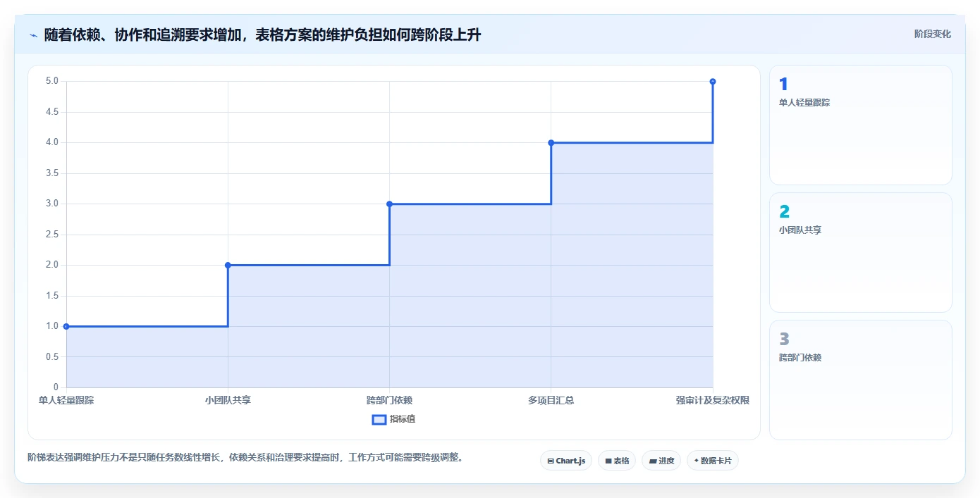This screenshot has width=980, height=498.
Task: Select the data point at 单人轻量跟踪
Action: [x=66, y=326]
